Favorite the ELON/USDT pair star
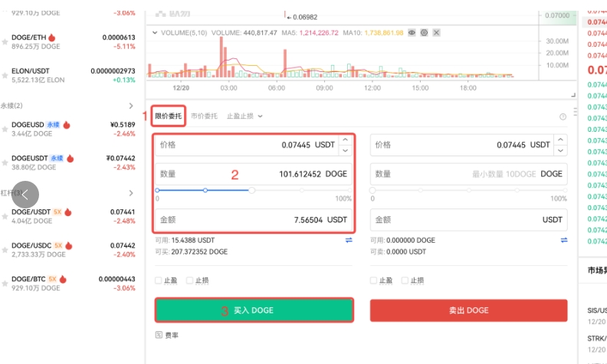Image resolution: width=607 pixels, height=364 pixels. click(5, 76)
